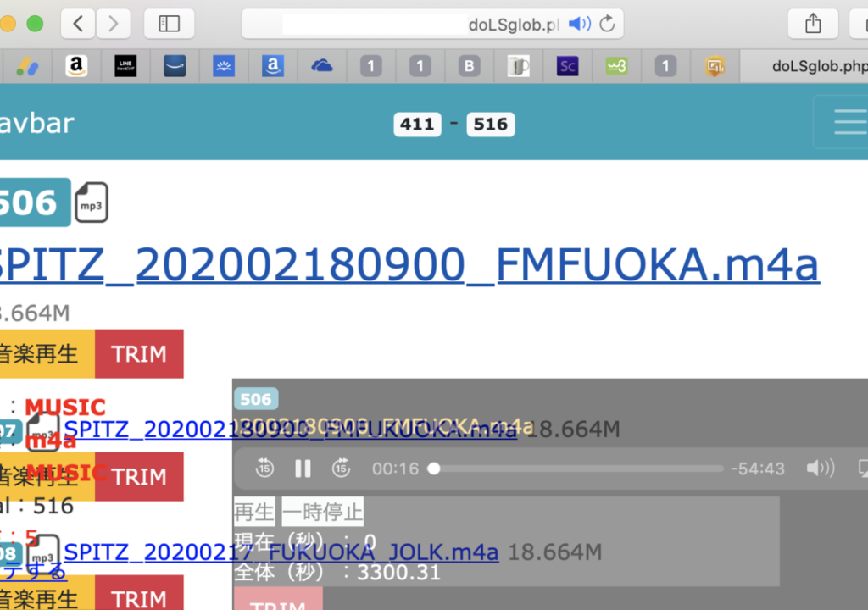Open the third gray '1' pinned tab
Viewport: 868px width, 610px height.
coord(665,66)
